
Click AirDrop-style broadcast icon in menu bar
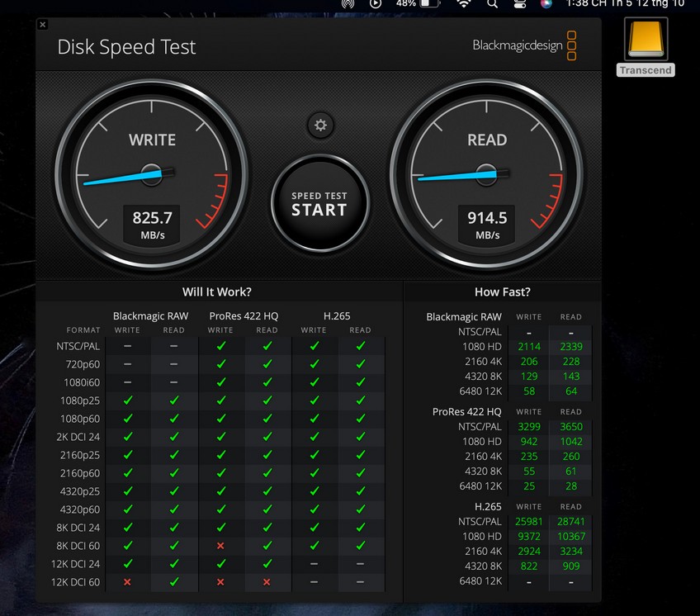click(348, 3)
